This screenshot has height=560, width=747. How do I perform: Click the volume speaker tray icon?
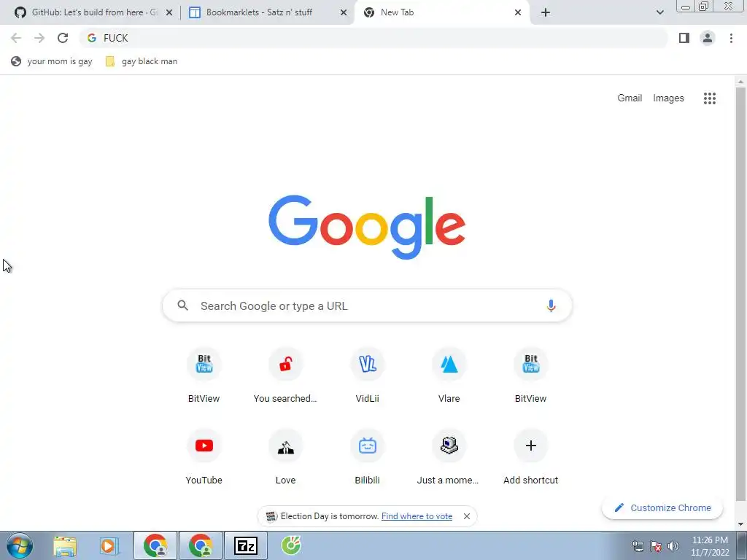click(x=673, y=546)
